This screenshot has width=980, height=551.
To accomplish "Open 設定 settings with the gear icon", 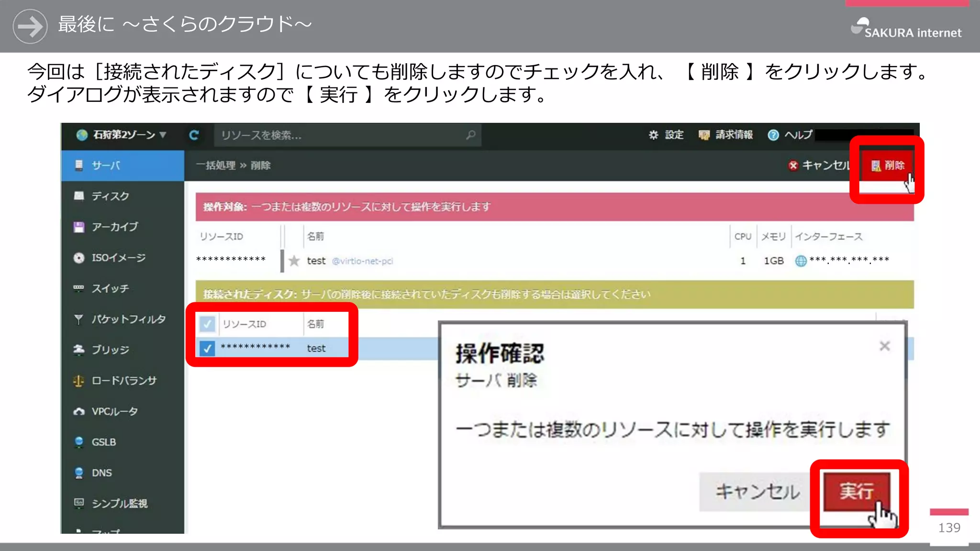I will pos(666,135).
